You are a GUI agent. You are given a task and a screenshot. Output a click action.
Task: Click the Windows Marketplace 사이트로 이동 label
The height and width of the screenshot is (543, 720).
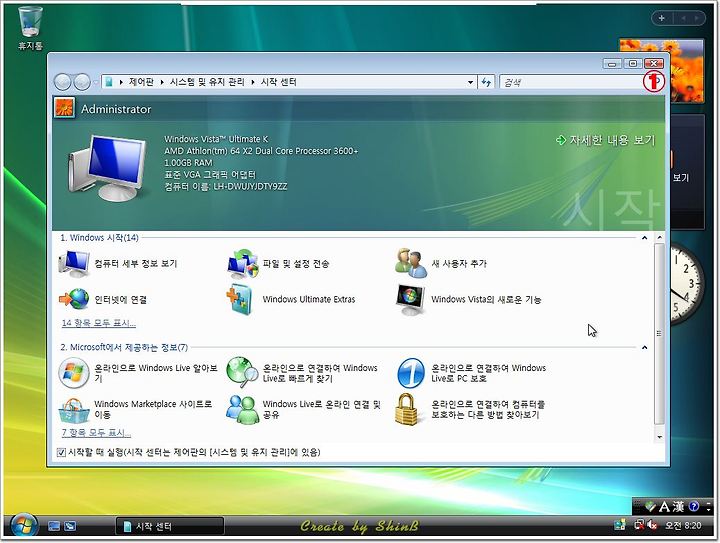[x=153, y=409]
